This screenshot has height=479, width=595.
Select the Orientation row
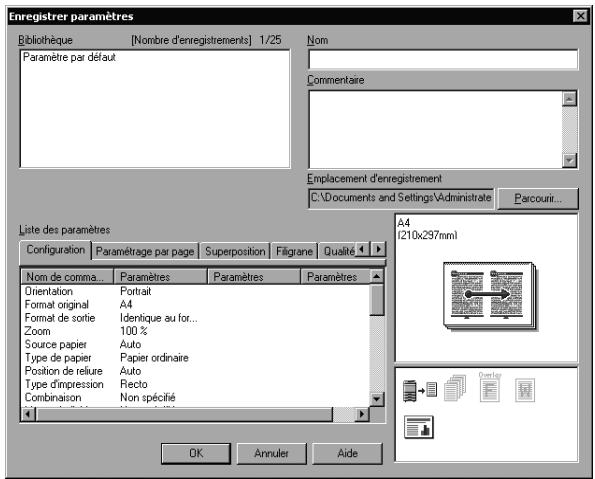(195, 291)
